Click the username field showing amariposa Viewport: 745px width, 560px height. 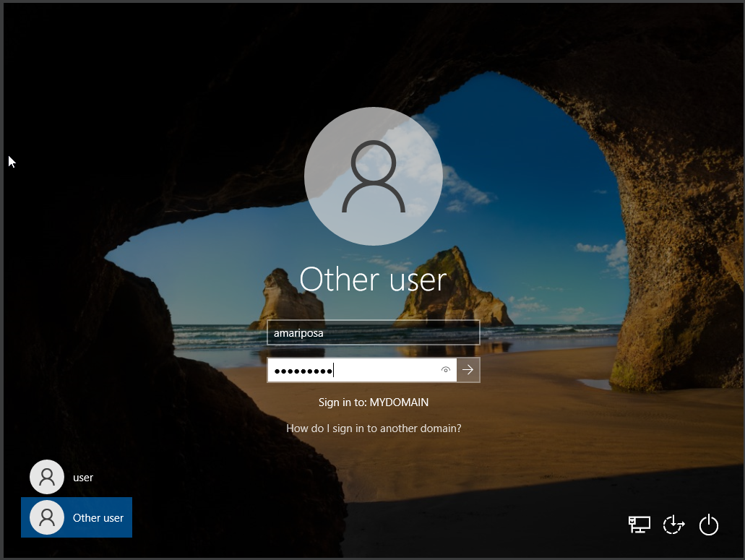373,332
